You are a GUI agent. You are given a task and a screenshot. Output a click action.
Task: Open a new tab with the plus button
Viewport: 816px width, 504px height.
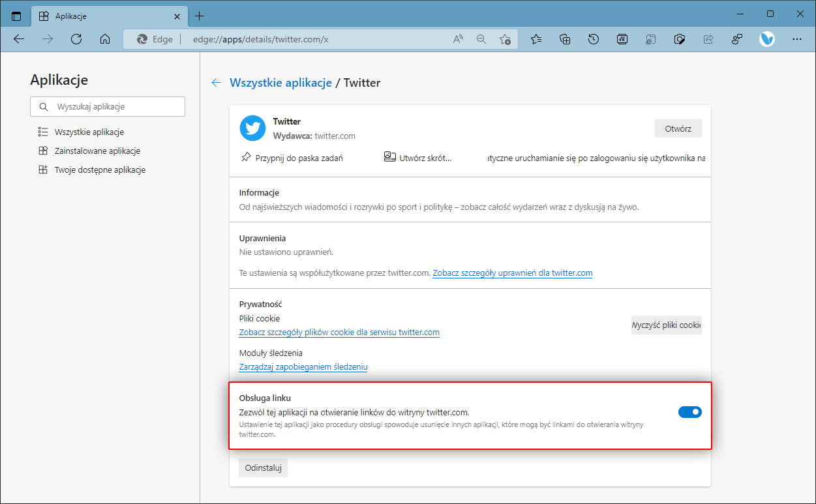(200, 16)
